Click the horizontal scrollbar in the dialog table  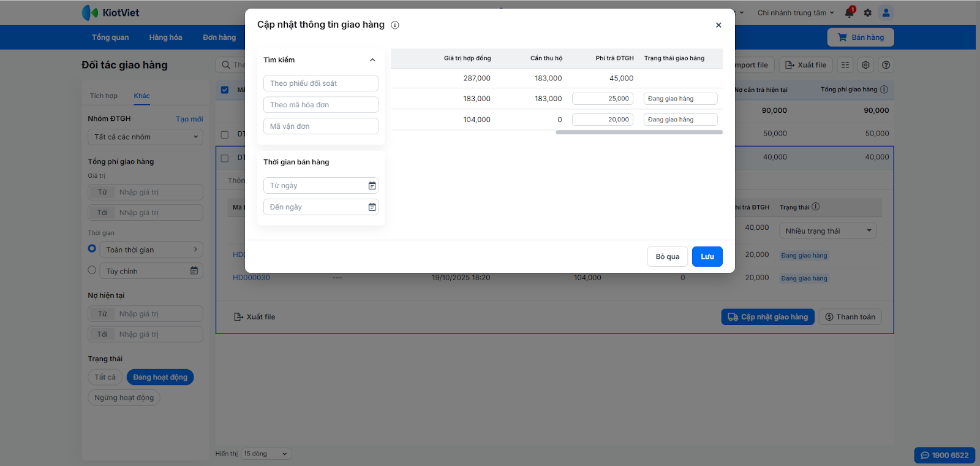[639, 132]
